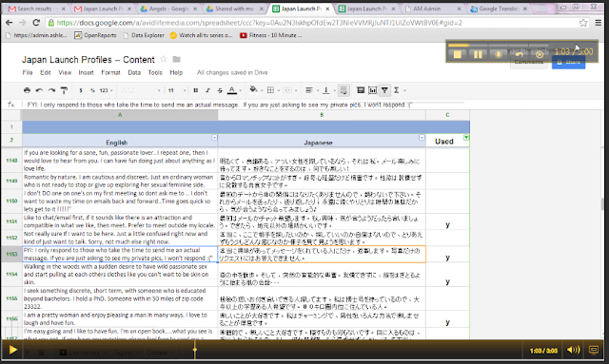Open horizontal align dropdown
Screen dimensions: 609x364
pos(311,90)
